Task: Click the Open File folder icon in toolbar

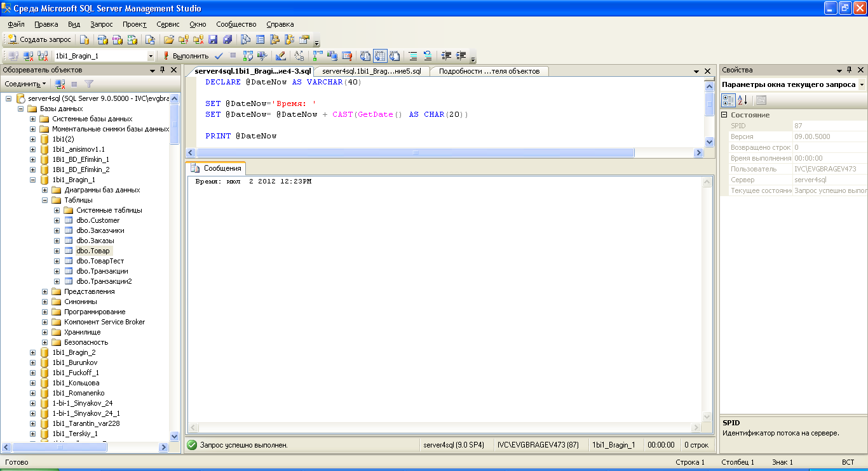Action: 168,39
